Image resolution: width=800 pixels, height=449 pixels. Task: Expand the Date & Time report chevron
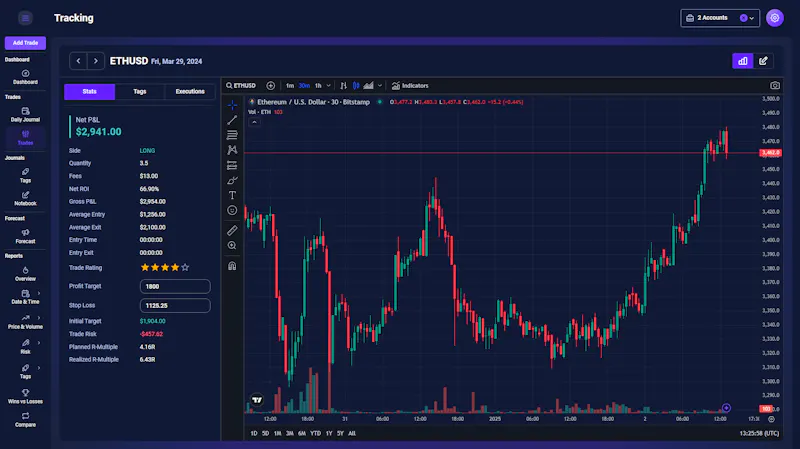(39, 293)
